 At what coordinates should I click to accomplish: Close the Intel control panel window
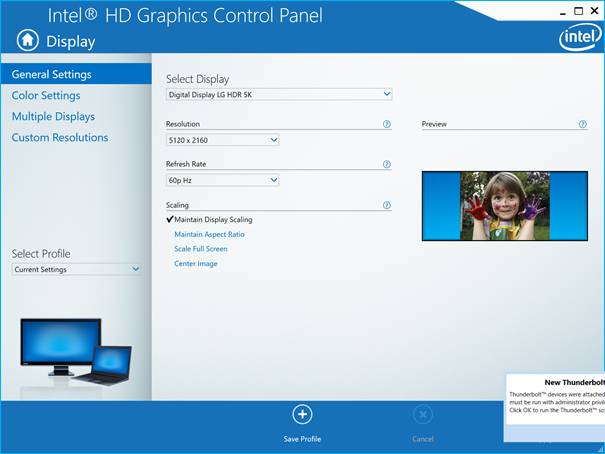click(x=595, y=11)
